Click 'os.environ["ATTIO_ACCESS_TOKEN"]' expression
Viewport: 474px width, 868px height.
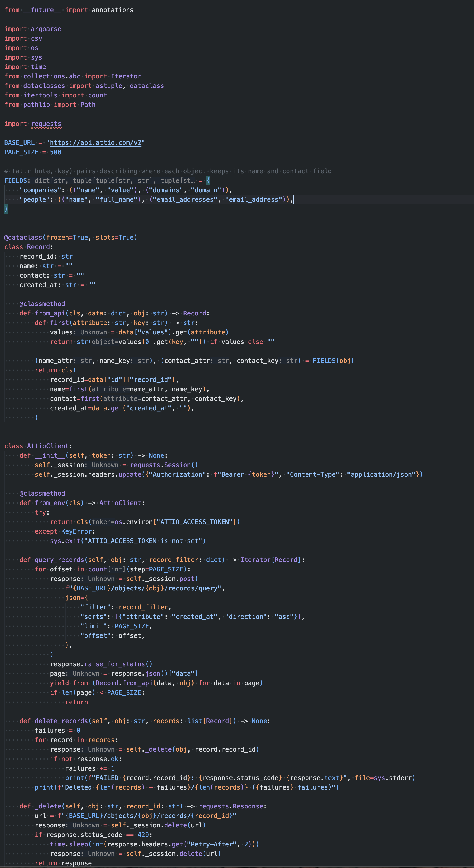coord(175,522)
